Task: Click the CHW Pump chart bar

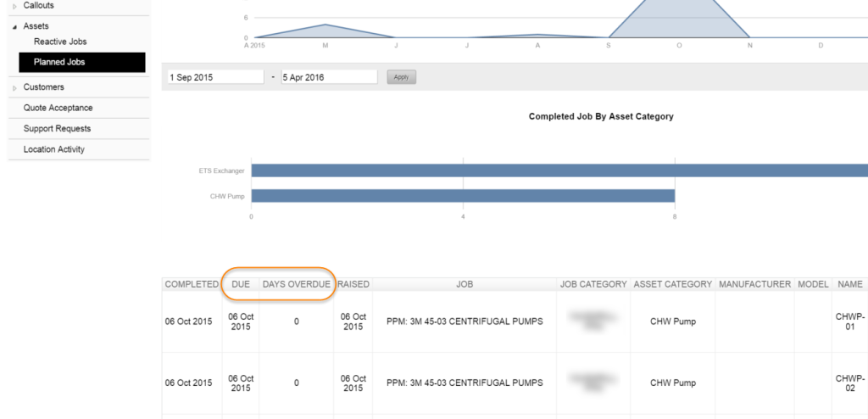Action: pyautogui.click(x=463, y=196)
